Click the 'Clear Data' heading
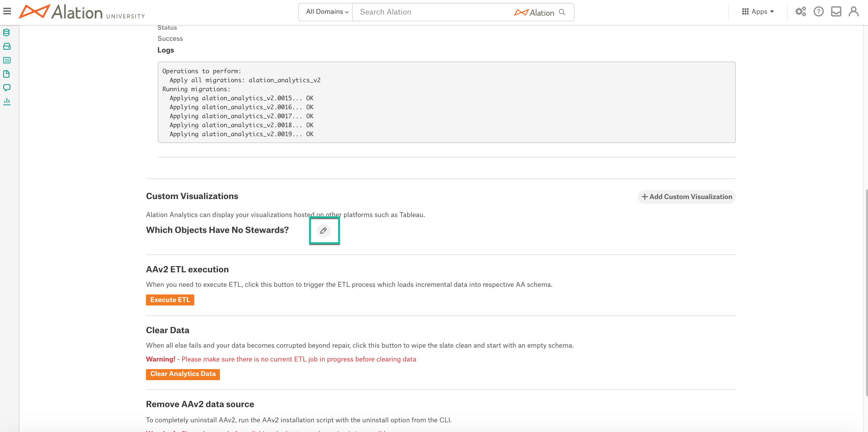 168,330
